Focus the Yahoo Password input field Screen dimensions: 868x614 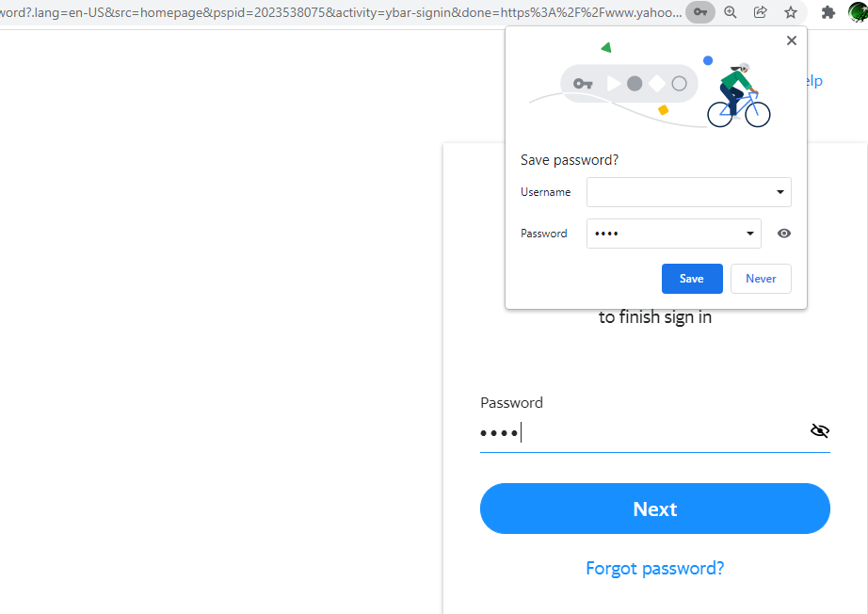coord(642,432)
